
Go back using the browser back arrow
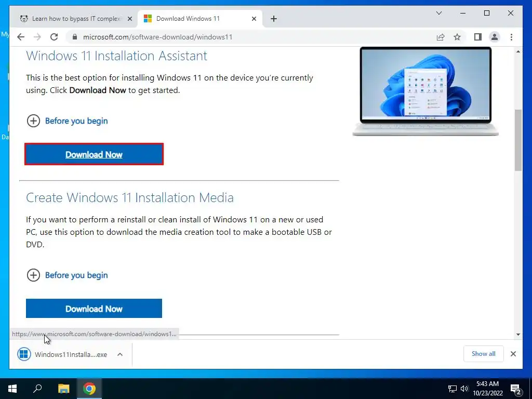(21, 37)
